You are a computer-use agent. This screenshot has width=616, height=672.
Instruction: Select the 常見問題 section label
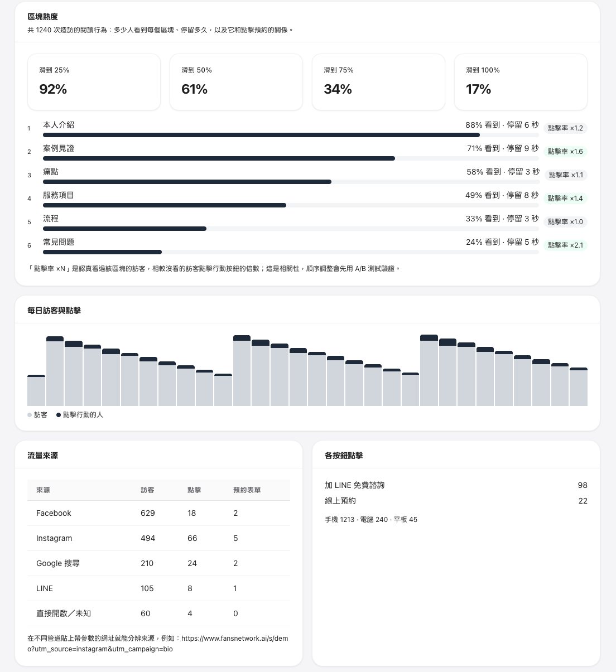59,242
